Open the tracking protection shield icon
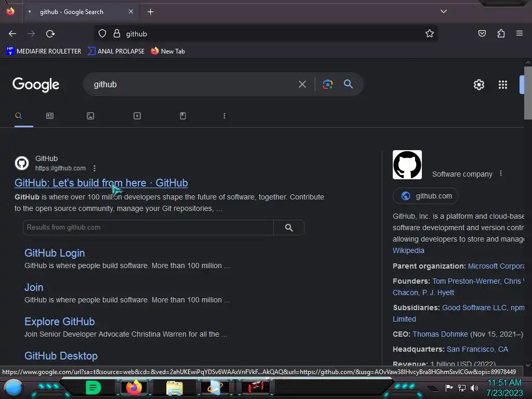Viewport: 532px width, 399px height. click(x=102, y=34)
